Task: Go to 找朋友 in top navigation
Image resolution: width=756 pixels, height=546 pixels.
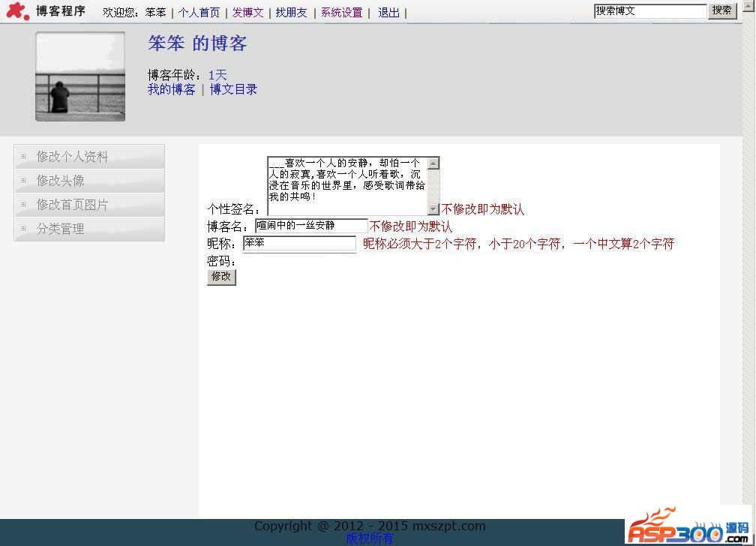Action: (292, 13)
